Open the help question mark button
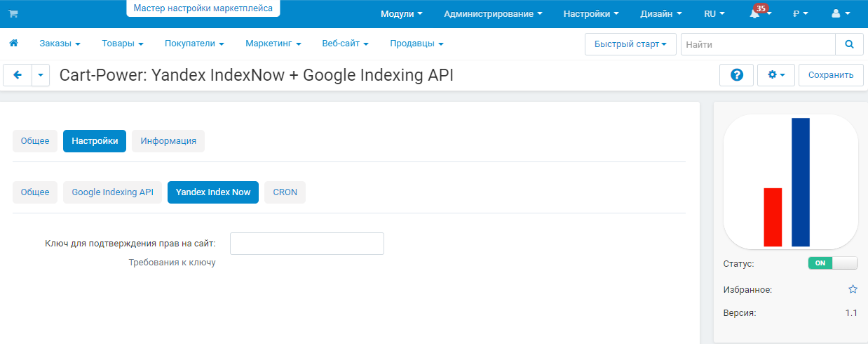Viewport: 868px width, 344px height. pos(737,75)
